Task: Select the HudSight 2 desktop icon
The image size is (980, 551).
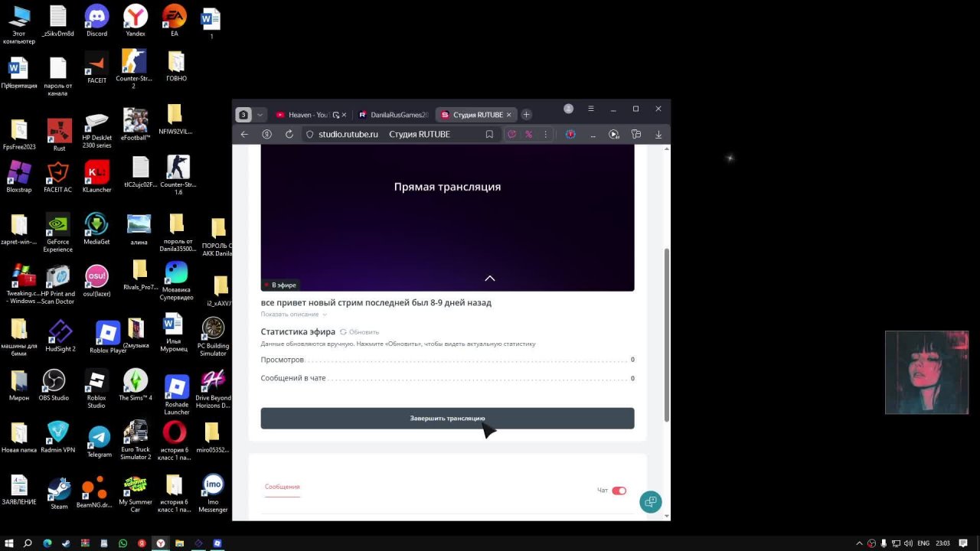Action: tap(60, 336)
